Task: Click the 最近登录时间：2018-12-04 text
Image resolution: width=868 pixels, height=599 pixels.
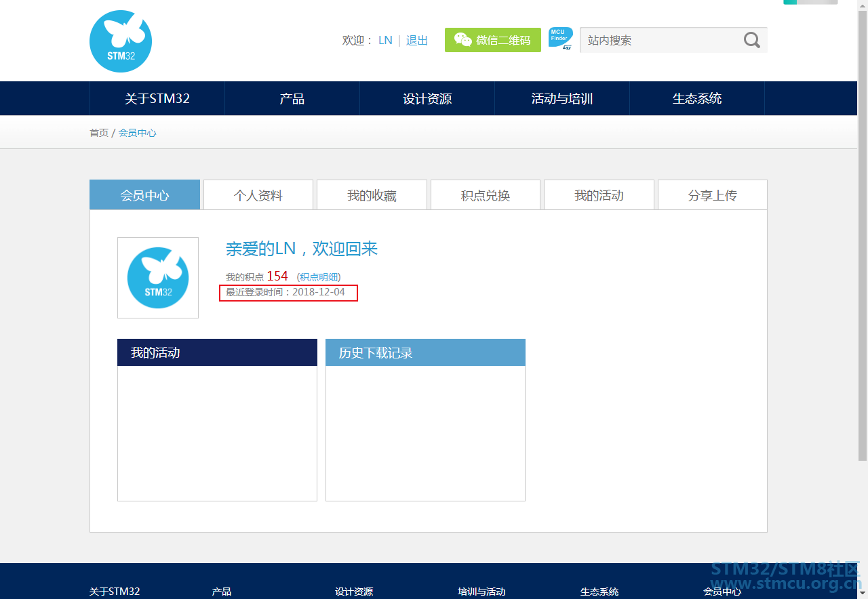Action: (285, 293)
